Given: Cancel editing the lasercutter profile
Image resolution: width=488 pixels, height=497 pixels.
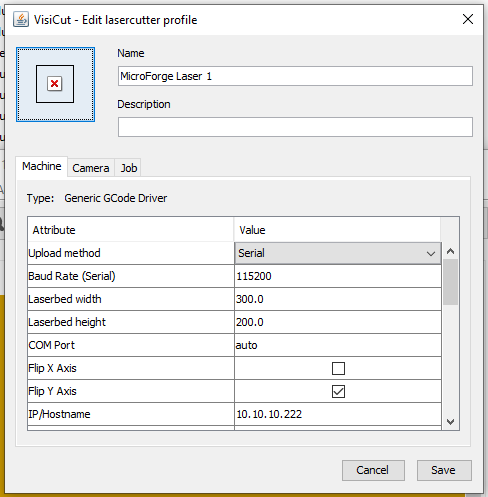Looking at the screenshot, I should (x=373, y=470).
